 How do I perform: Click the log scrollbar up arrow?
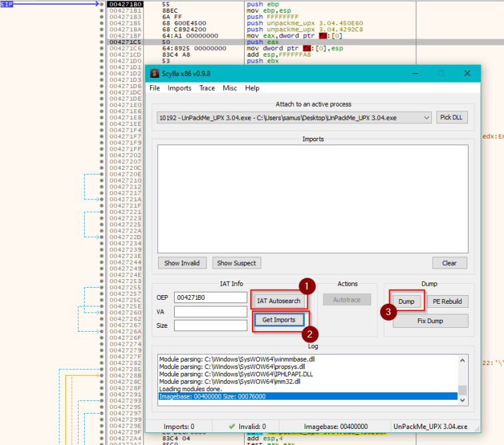[462, 360]
